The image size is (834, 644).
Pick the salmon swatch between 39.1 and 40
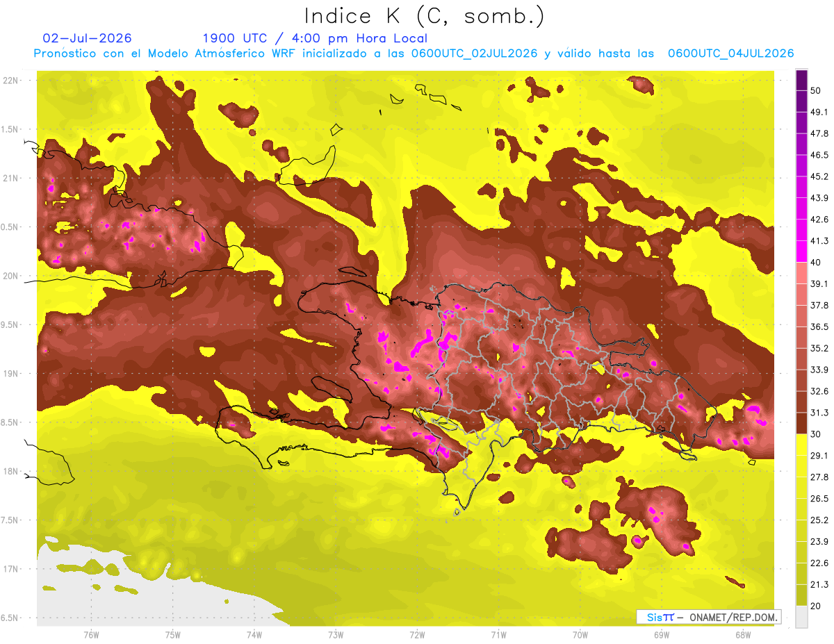[x=801, y=274]
